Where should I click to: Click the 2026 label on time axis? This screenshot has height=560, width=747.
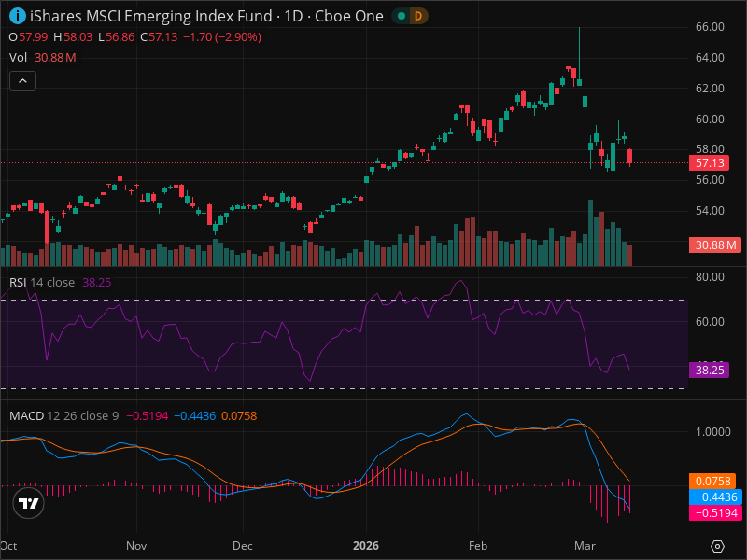coord(365,546)
